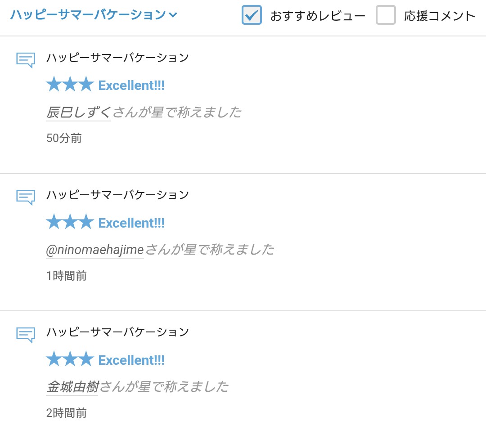Click the 1時間前 timestamp

click(66, 276)
